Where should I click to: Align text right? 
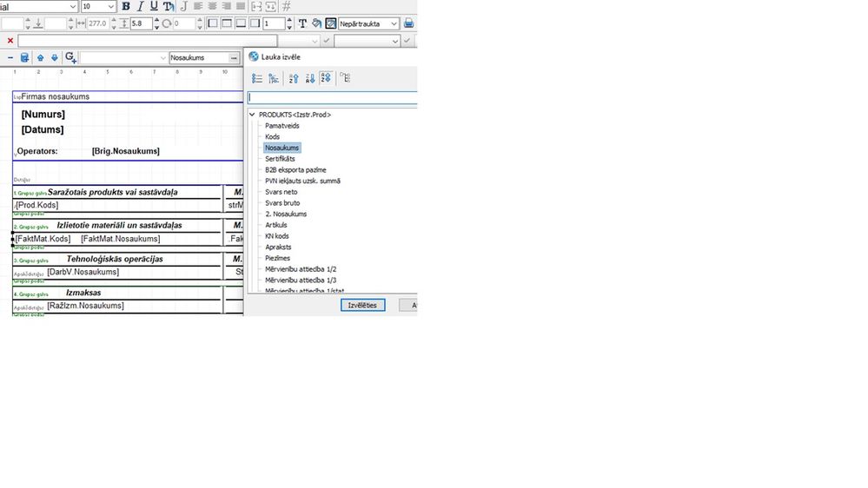tap(227, 6)
